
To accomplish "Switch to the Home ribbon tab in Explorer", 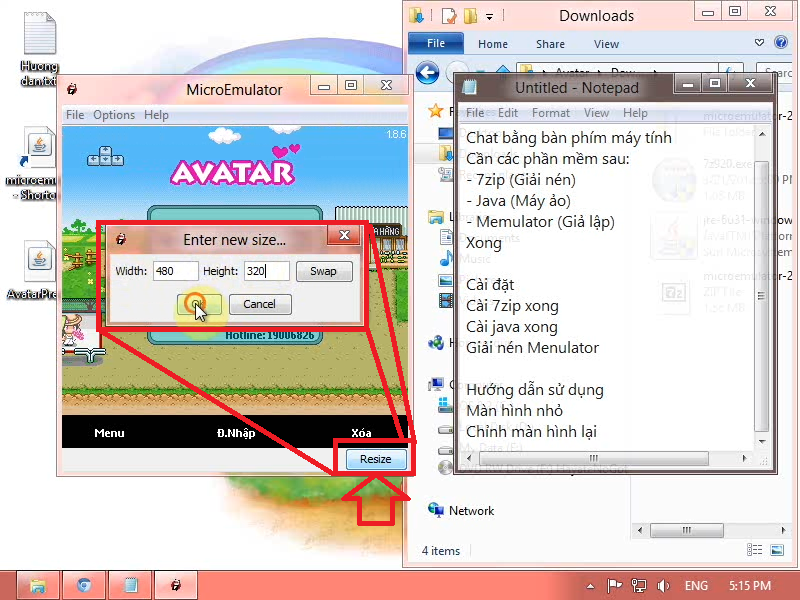I will 493,44.
